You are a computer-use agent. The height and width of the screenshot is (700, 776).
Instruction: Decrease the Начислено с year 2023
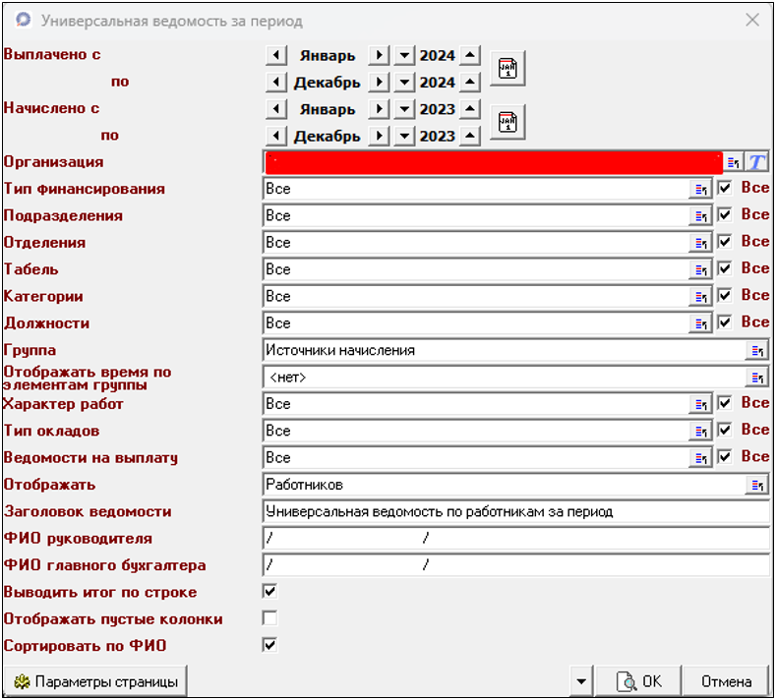[x=404, y=109]
